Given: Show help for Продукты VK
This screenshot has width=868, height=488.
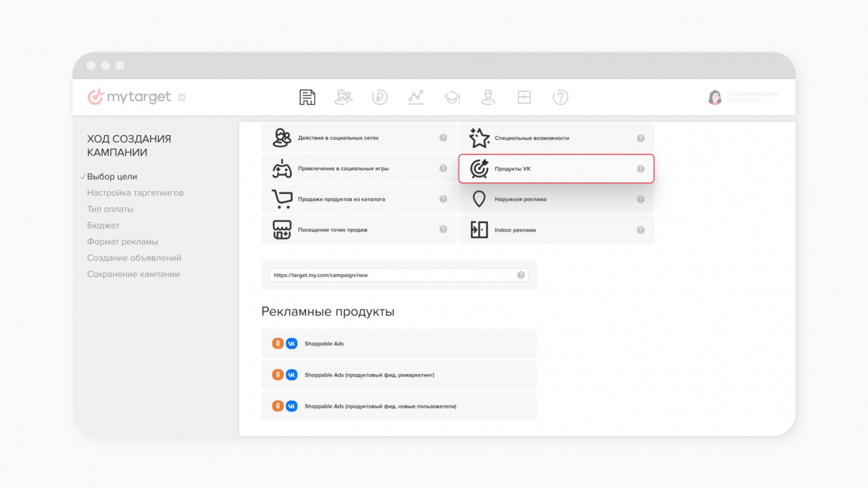Looking at the screenshot, I should click(641, 169).
